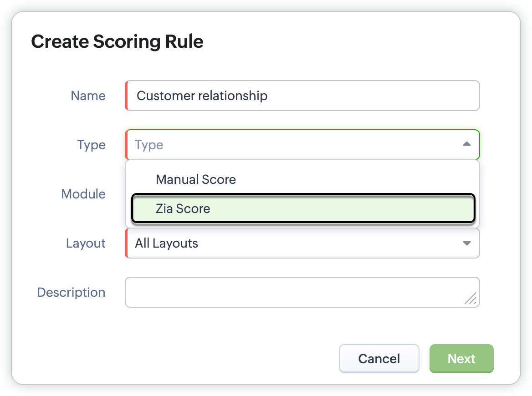Focus the Name field containing Customer relationship
Viewport: 532px width, 396px height.
pos(302,96)
